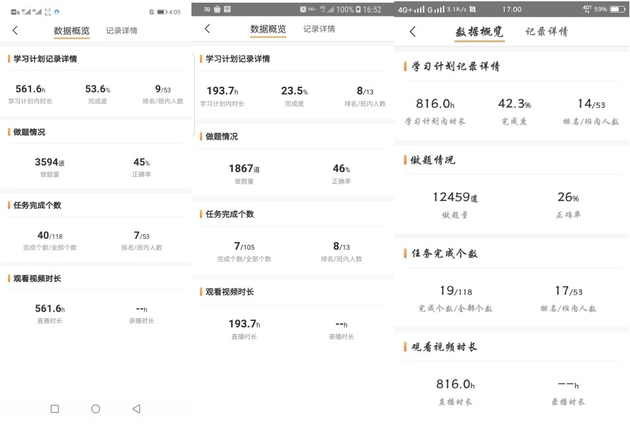Tap back arrow on the 816.0h screen
The height and width of the screenshot is (424, 630).
(x=413, y=32)
